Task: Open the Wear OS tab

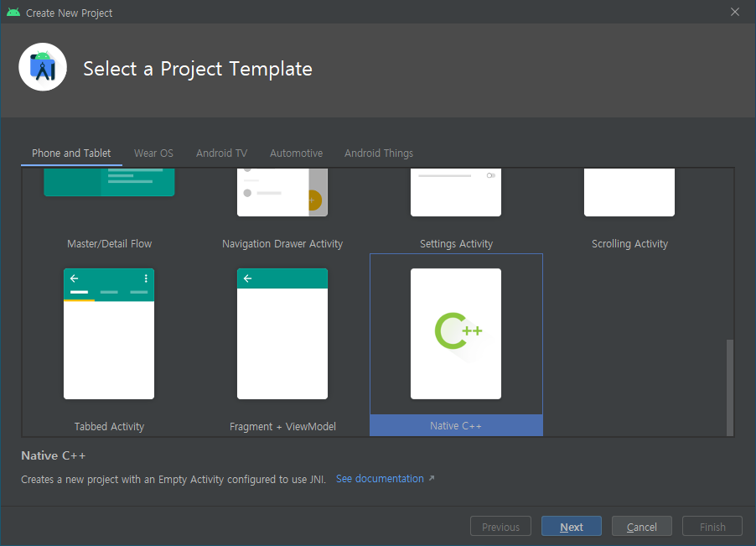Action: (x=153, y=153)
